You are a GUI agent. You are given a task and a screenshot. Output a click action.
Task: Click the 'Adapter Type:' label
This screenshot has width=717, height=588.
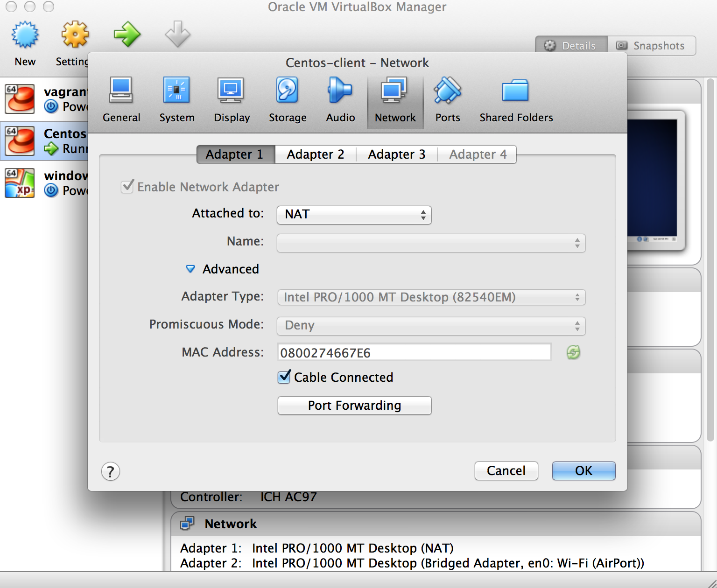click(223, 296)
